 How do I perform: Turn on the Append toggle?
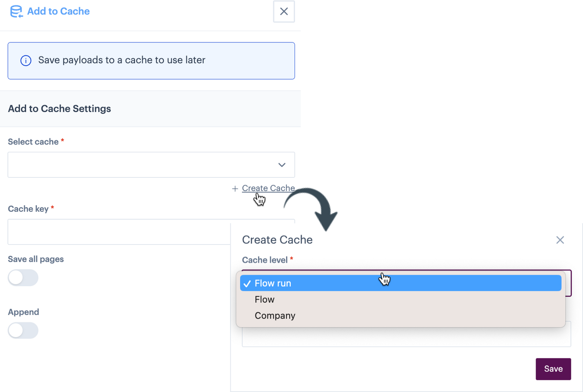click(23, 330)
